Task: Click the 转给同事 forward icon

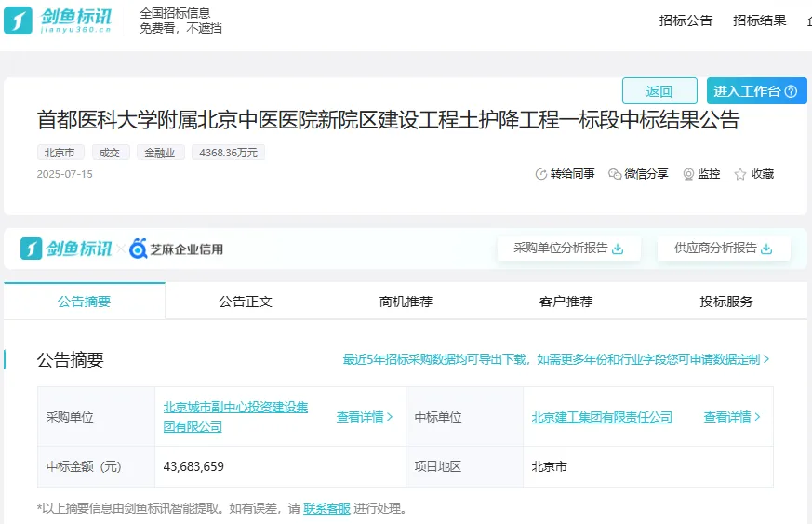Action: 541,174
